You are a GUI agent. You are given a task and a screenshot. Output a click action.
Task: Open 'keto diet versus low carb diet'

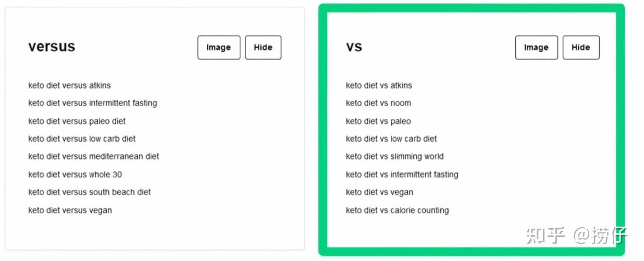(82, 139)
